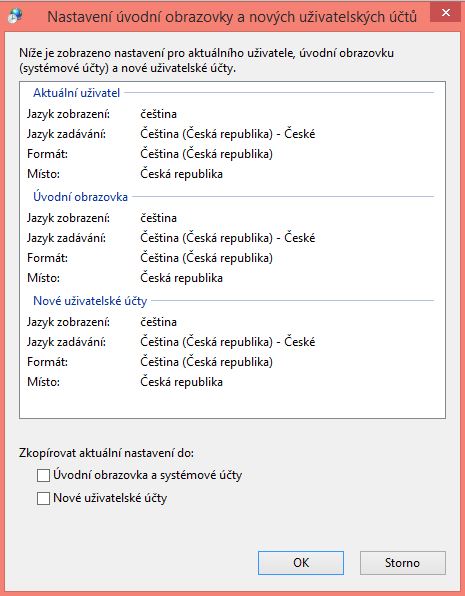Click the globe icon in the title bar

pyautogui.click(x=15, y=16)
